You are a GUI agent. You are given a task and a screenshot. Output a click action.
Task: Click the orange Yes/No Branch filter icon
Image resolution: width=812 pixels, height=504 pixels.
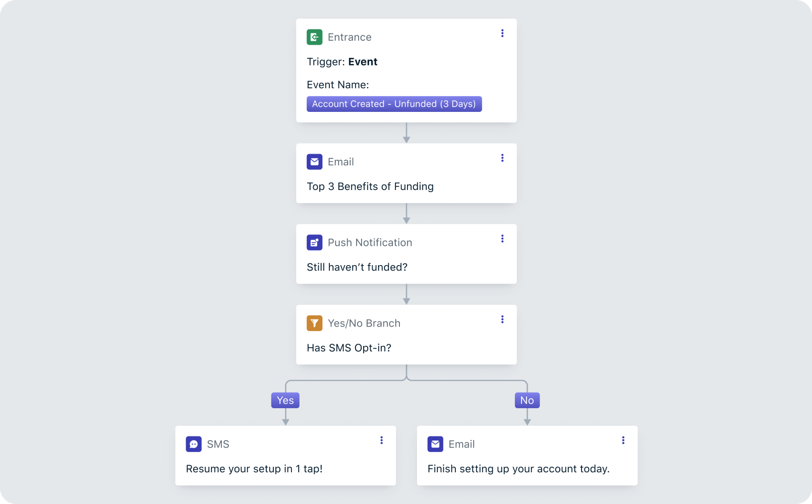314,323
